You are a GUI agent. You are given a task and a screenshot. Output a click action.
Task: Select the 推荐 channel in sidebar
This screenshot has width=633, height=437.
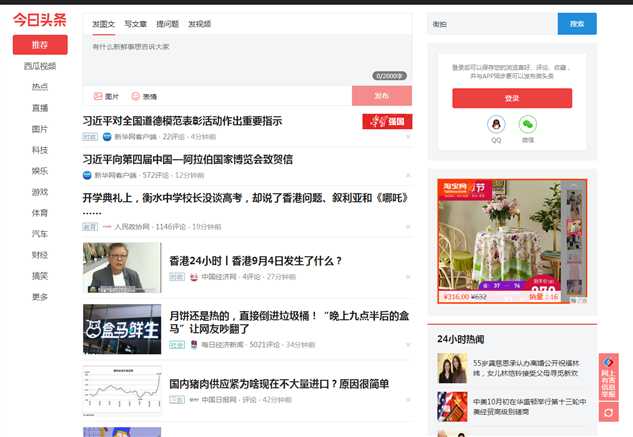[40, 45]
